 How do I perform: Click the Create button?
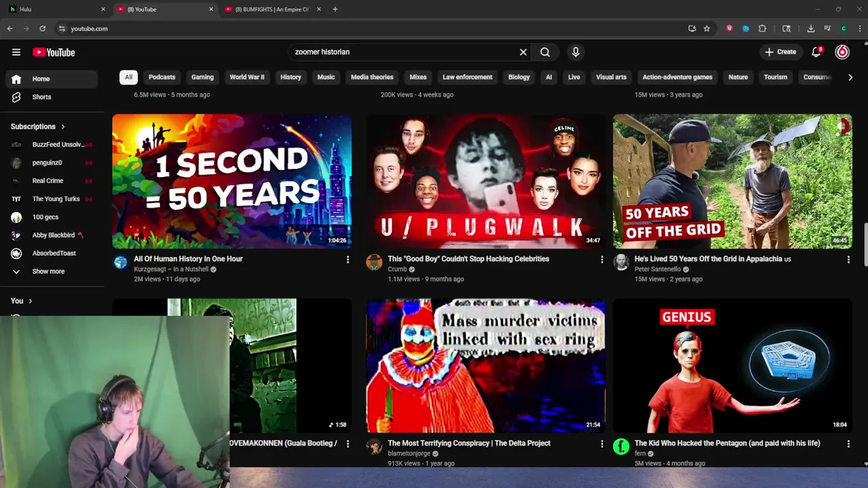[x=781, y=52]
